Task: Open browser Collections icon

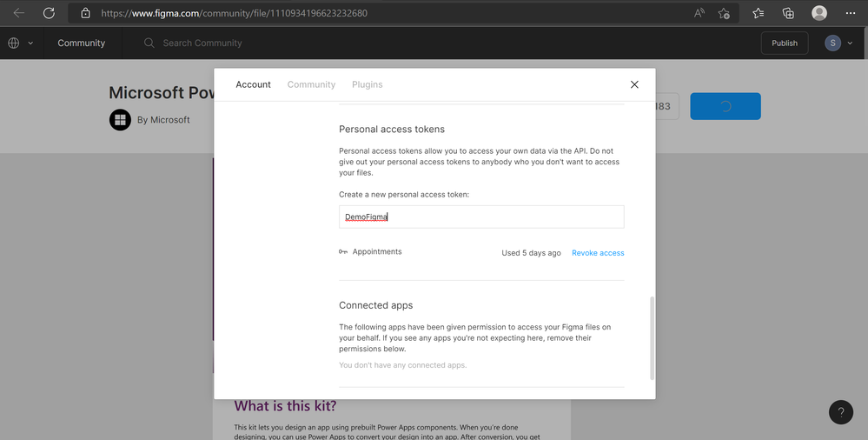Action: click(x=788, y=13)
